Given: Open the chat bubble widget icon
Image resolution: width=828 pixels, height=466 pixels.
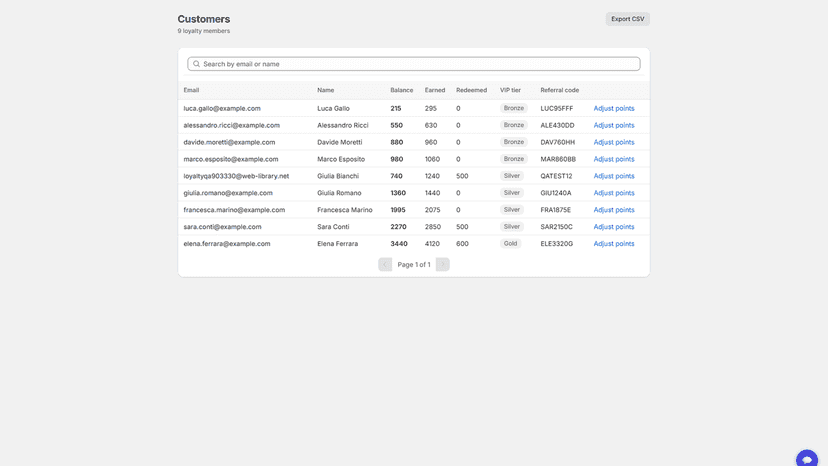Looking at the screenshot, I should tap(806, 459).
